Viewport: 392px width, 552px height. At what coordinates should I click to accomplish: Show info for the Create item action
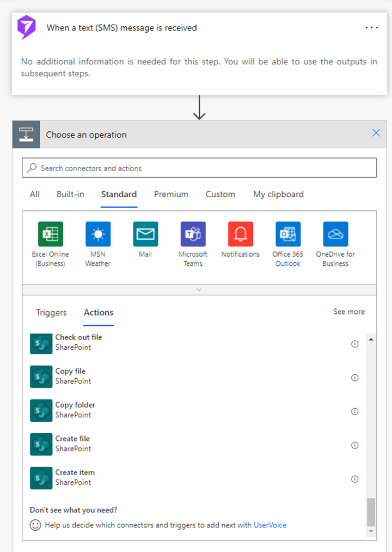354,479
